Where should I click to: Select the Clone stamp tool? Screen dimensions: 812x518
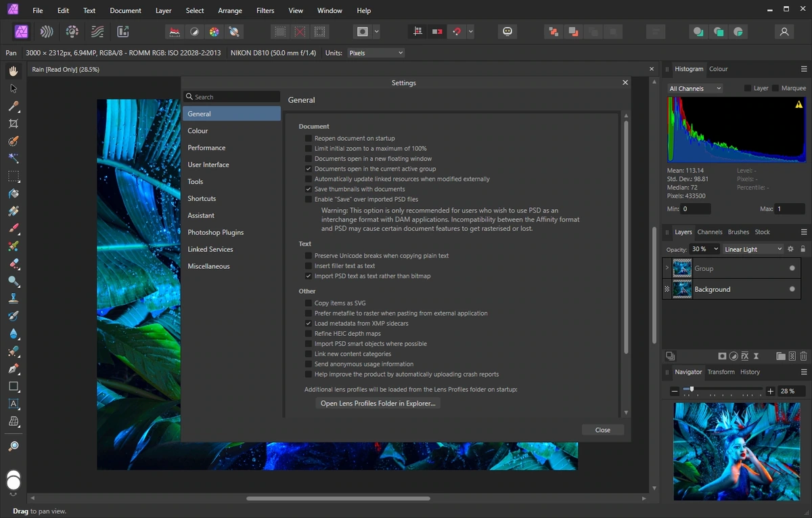[14, 299]
